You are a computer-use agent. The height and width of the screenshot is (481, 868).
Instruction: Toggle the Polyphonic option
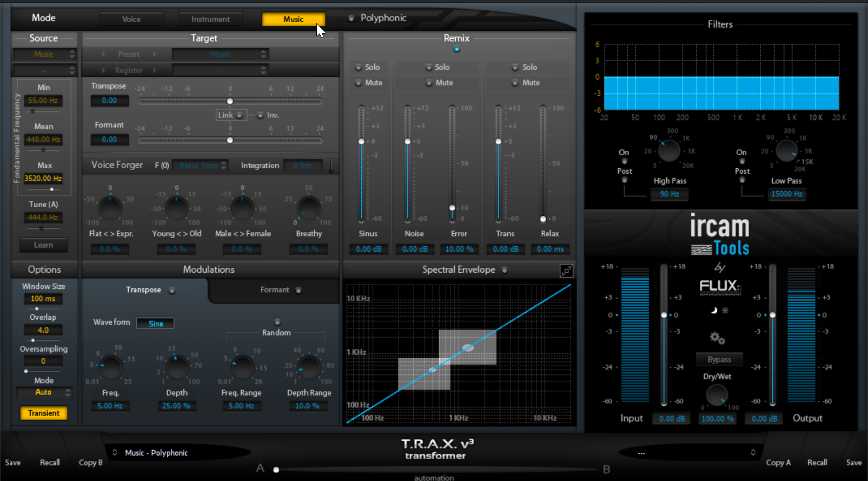(351, 18)
